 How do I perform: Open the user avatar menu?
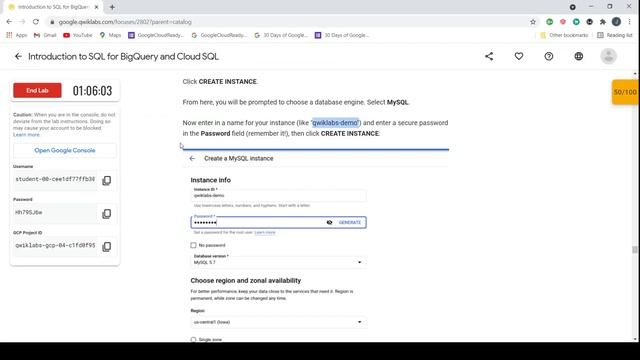tap(608, 56)
